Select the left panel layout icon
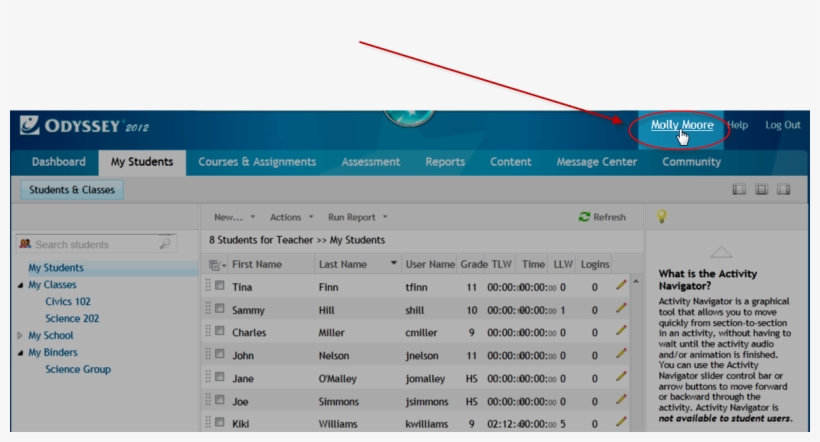This screenshot has height=442, width=820. 739,189
